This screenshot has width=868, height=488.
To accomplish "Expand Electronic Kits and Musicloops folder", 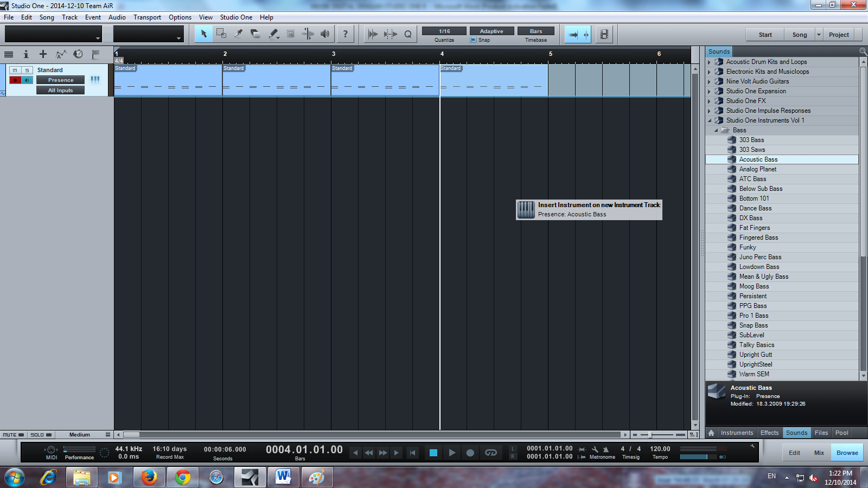I will [x=709, y=72].
